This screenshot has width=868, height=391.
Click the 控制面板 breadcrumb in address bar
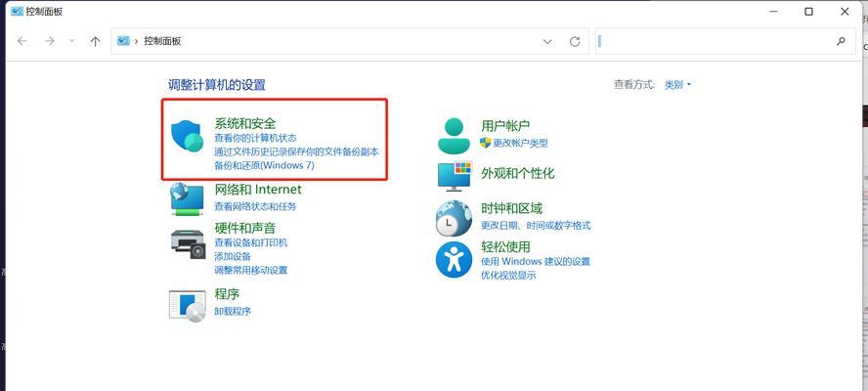click(x=162, y=41)
